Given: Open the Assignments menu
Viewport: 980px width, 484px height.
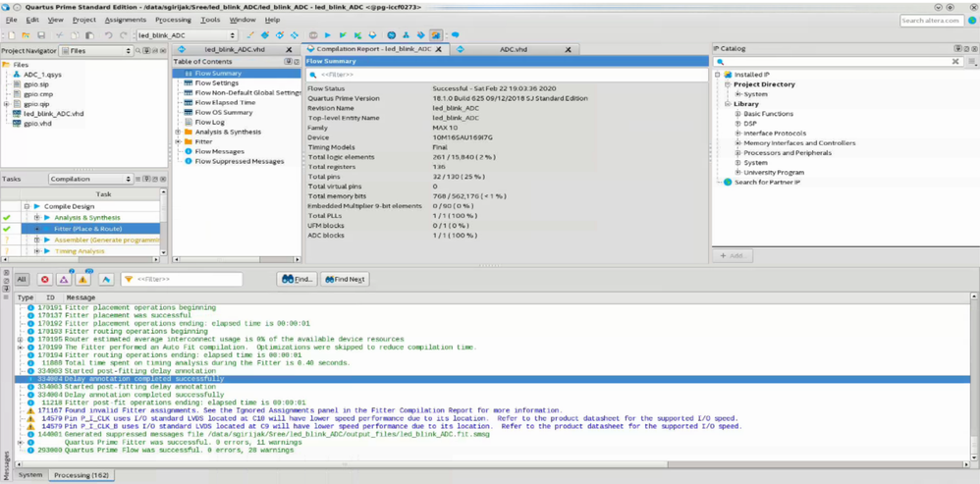Looking at the screenshot, I should tap(125, 20).
